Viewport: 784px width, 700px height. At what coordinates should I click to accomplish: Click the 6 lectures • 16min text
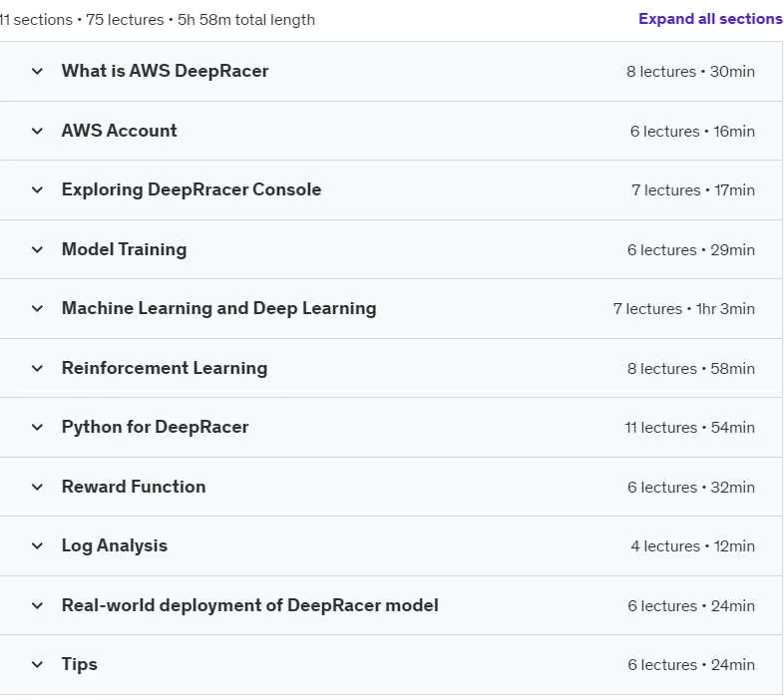click(692, 132)
